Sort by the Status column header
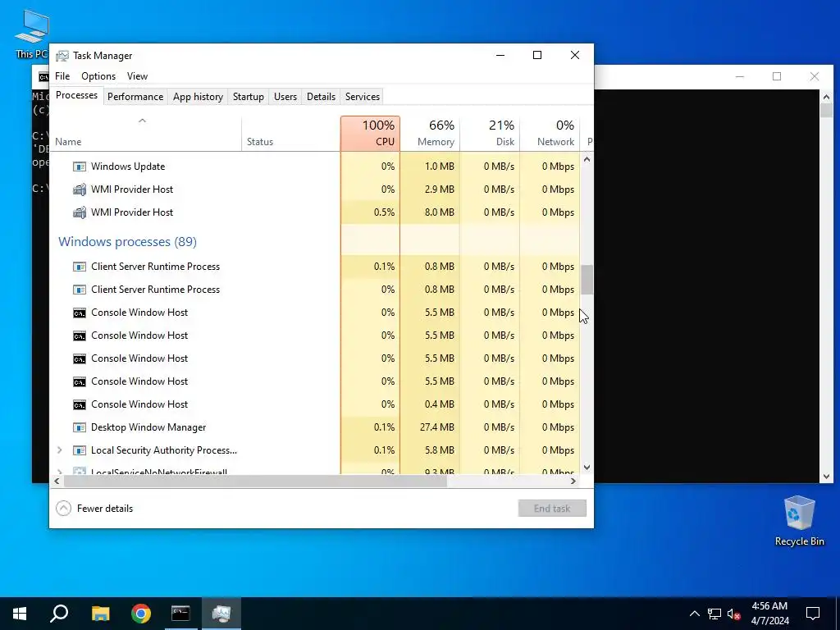The height and width of the screenshot is (630, 840). pos(291,134)
